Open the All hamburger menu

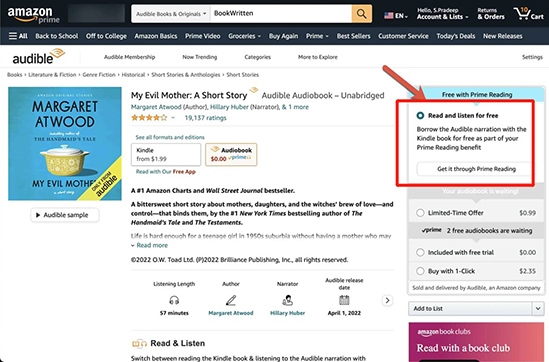(18, 36)
